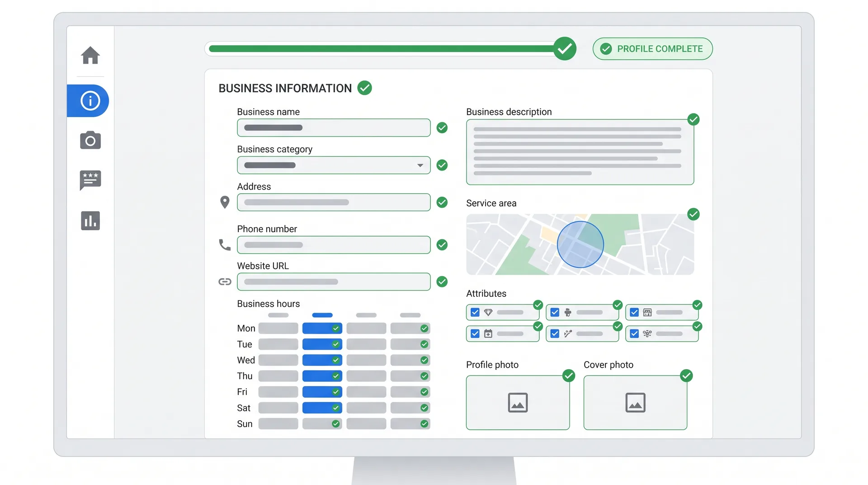Click the Profile photo placeholder
Image resolution: width=868 pixels, height=485 pixels.
tap(518, 403)
